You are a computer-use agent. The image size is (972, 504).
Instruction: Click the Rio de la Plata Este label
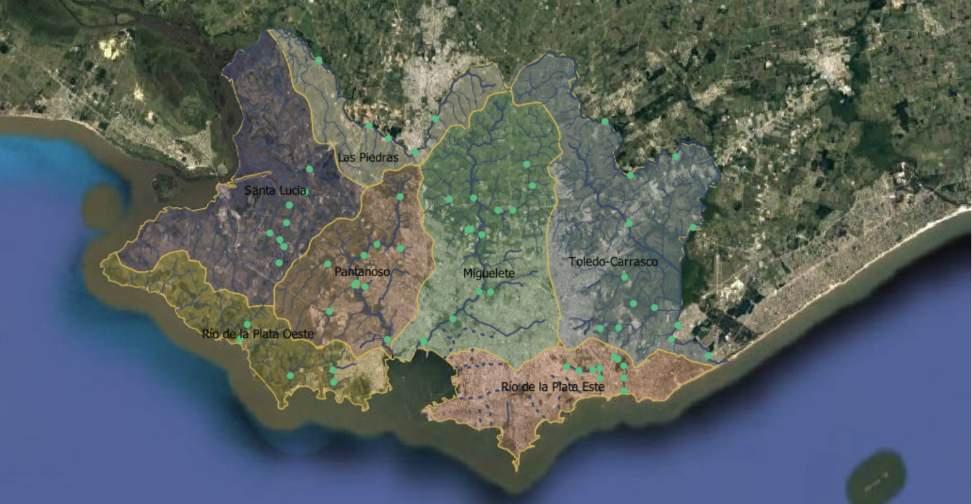[553, 387]
